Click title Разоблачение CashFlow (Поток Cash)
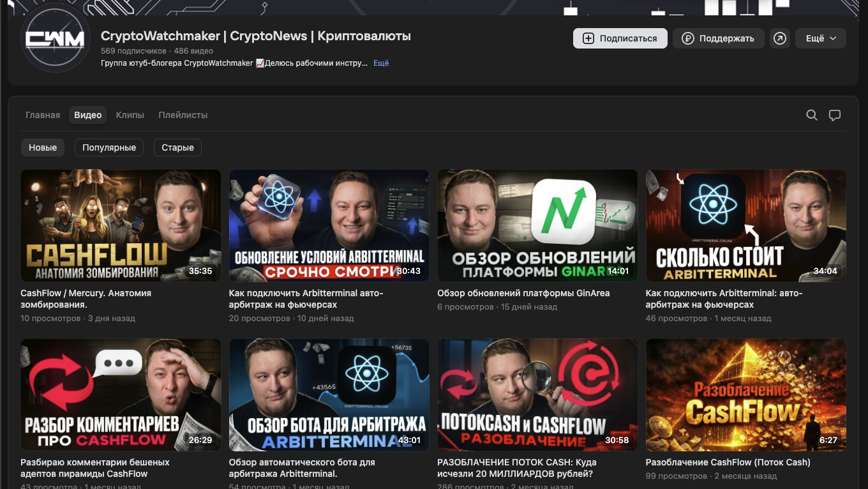The image size is (868, 489). tap(728, 462)
